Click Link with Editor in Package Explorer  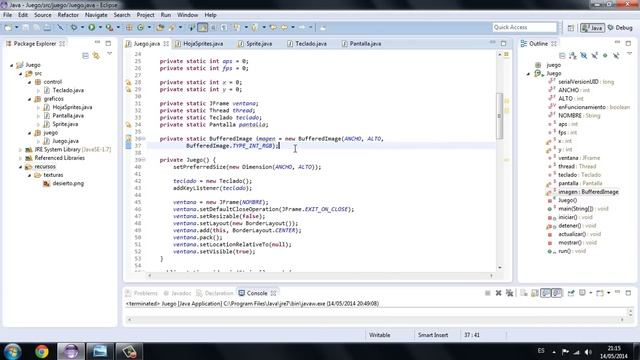click(96, 55)
